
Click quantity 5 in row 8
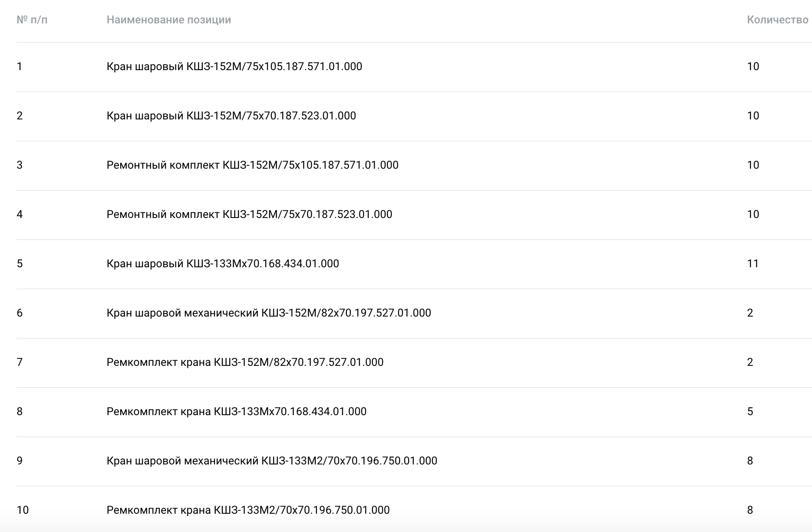point(750,411)
